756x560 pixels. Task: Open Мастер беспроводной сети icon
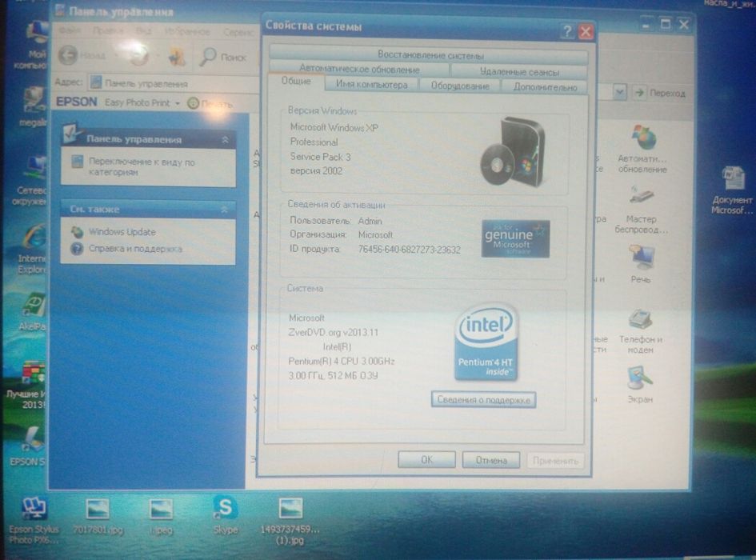coord(642,210)
